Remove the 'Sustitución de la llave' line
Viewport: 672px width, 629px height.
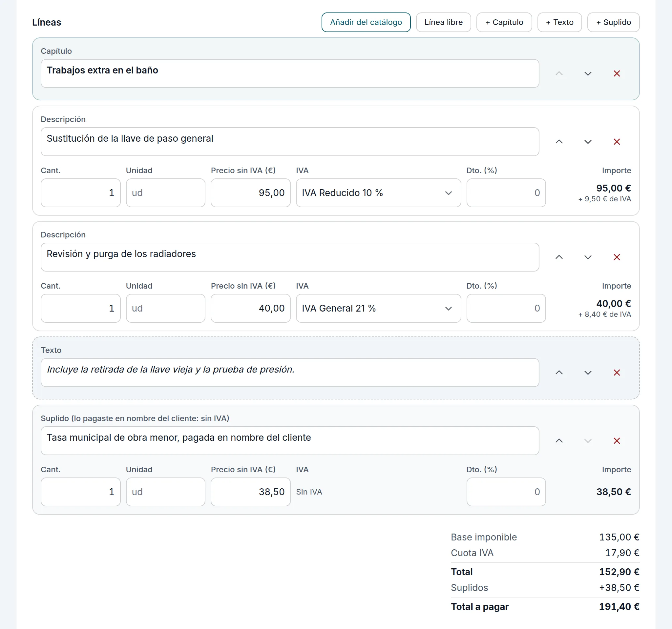[617, 142]
